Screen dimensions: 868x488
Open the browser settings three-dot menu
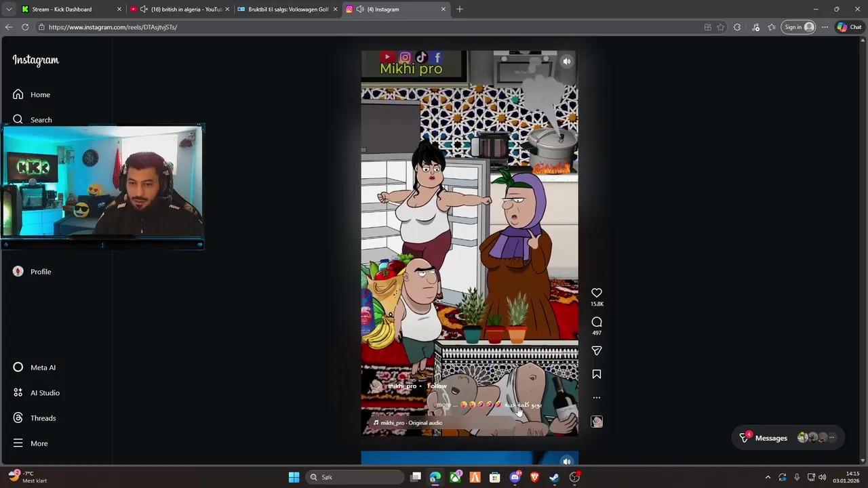pyautogui.click(x=825, y=27)
